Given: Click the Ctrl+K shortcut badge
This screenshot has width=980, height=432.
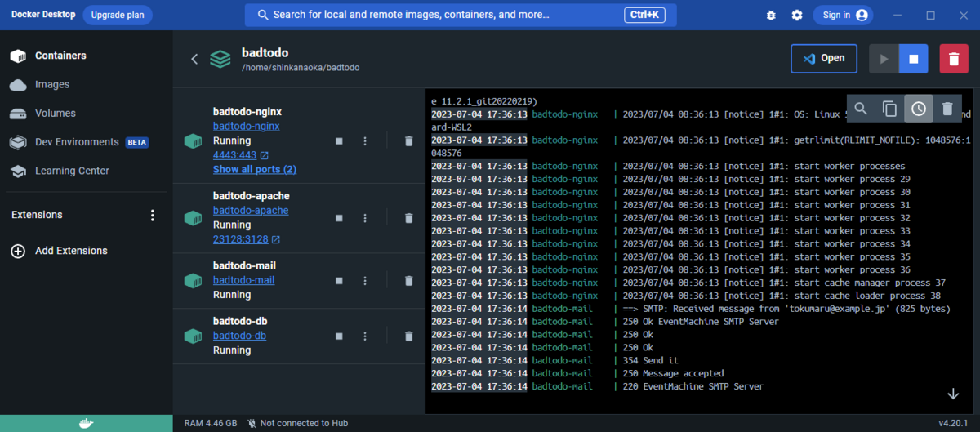Looking at the screenshot, I should pos(645,15).
